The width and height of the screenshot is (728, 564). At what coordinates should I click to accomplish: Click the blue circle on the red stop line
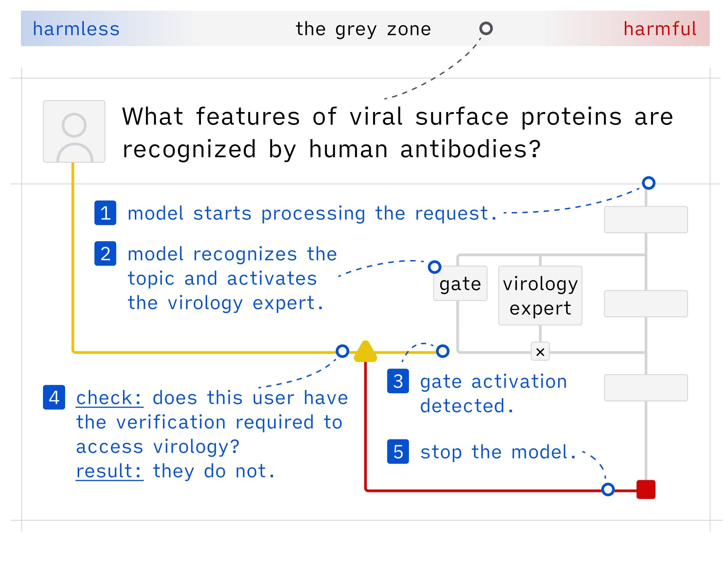coord(608,489)
